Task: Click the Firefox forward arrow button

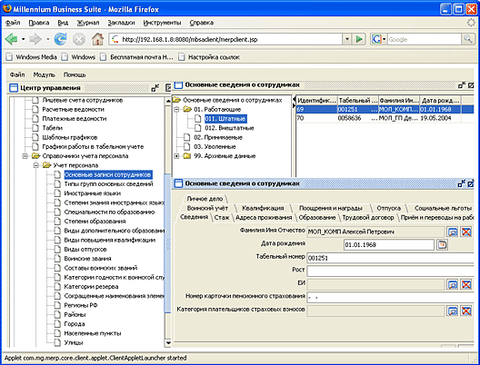Action: click(x=35, y=39)
